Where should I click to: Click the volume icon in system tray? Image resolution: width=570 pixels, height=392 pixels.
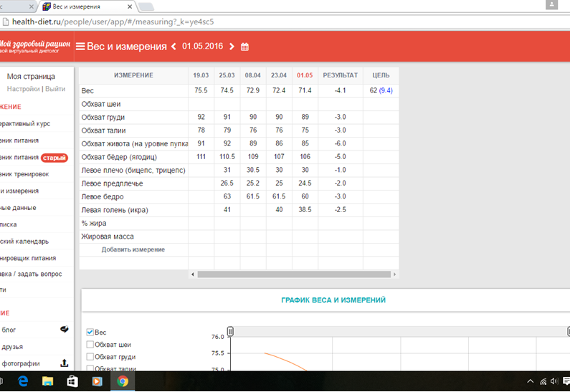pos(554,381)
